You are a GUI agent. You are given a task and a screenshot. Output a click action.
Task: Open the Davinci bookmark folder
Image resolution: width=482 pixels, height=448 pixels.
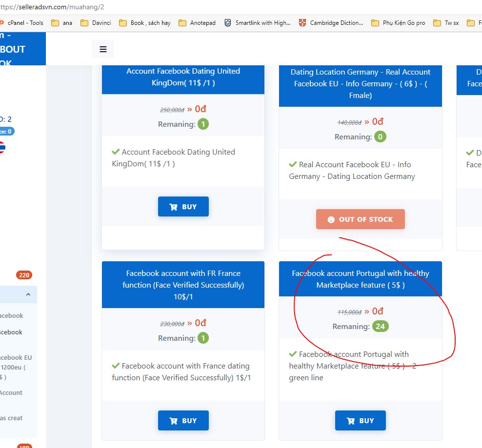[x=96, y=23]
